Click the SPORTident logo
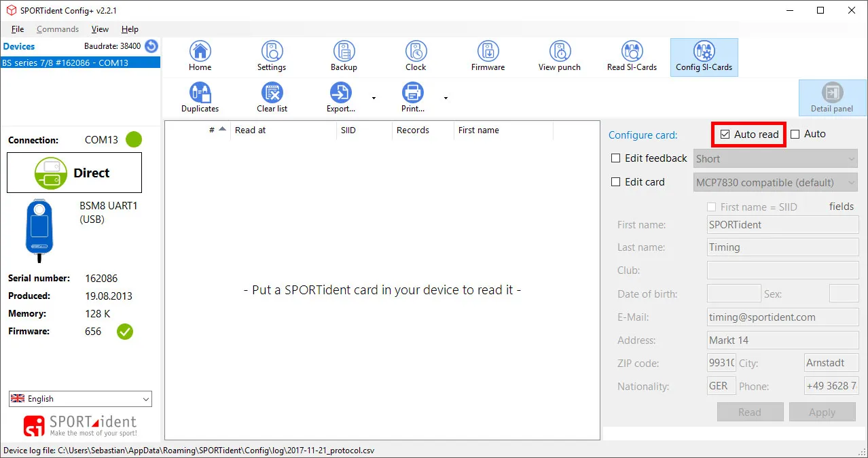 (79, 425)
